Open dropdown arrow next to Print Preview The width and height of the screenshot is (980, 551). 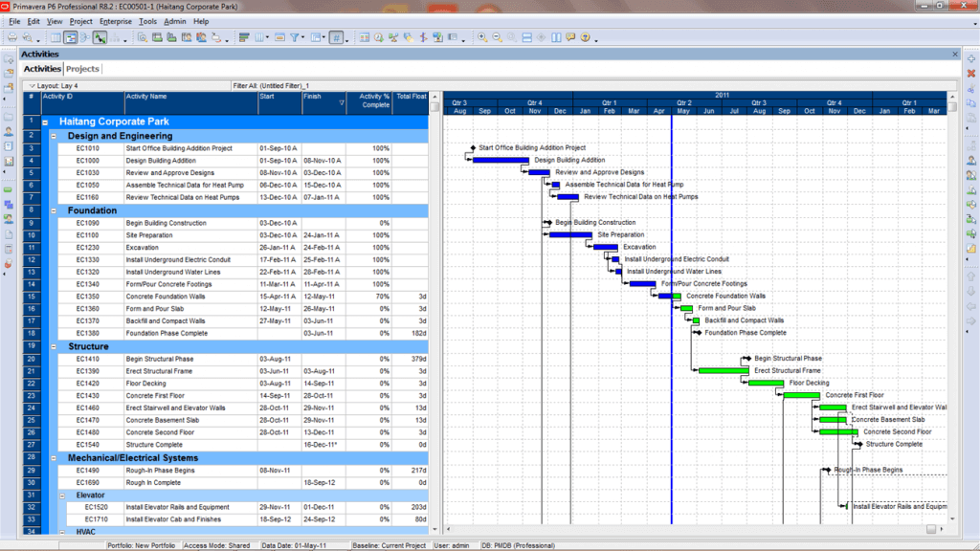click(x=37, y=40)
